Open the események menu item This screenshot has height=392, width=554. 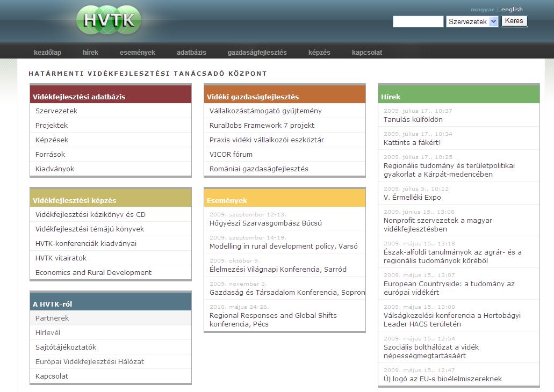click(x=138, y=52)
